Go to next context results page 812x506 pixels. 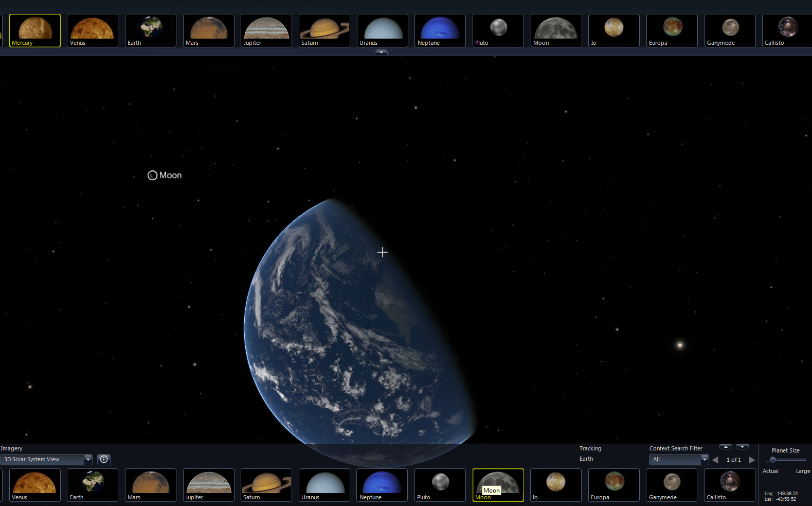752,460
